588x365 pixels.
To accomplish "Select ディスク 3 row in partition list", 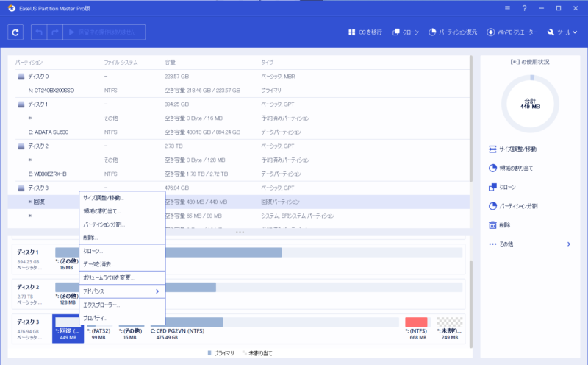I will 238,188.
